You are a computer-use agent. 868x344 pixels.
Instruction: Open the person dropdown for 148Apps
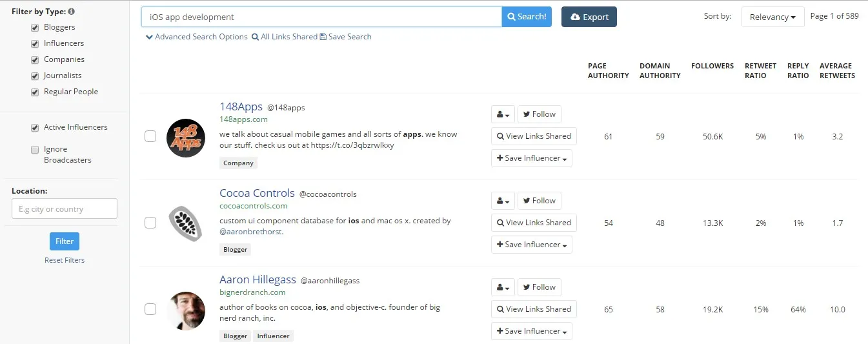[x=503, y=114]
